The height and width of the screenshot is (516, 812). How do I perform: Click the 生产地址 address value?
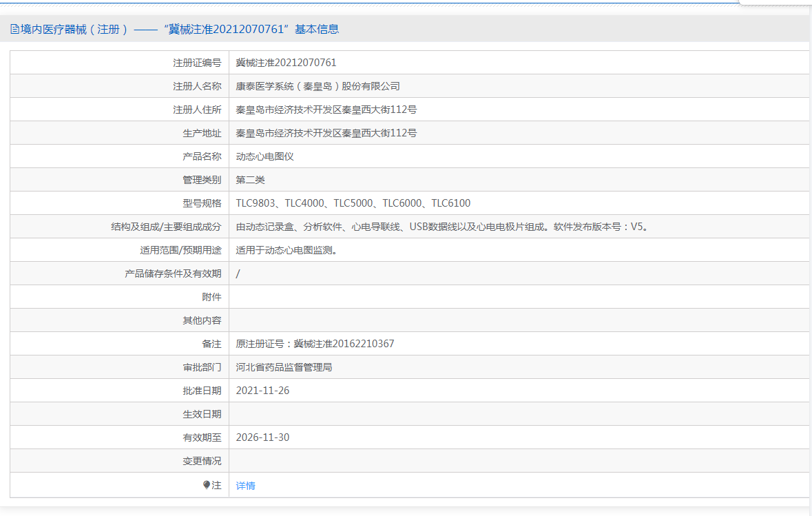click(326, 133)
